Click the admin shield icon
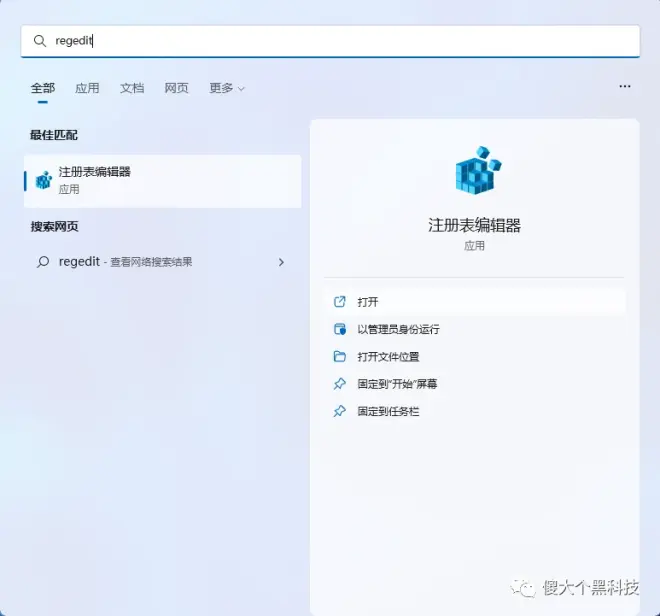This screenshot has width=660, height=616. tap(340, 329)
